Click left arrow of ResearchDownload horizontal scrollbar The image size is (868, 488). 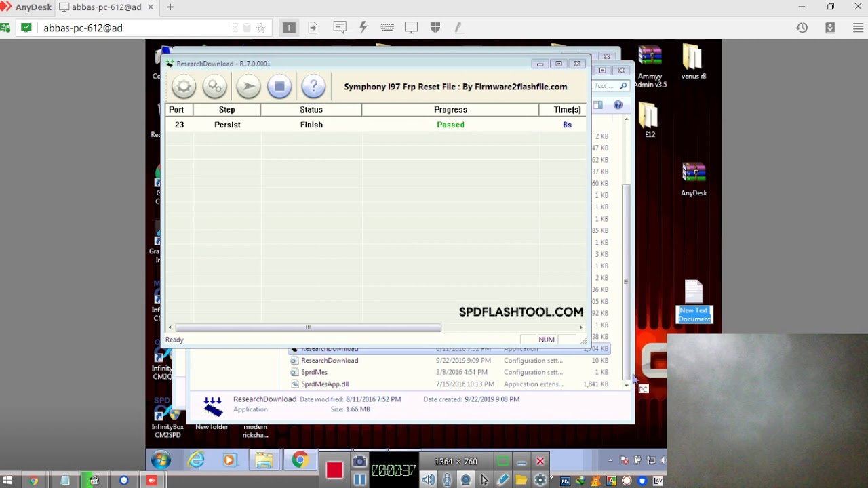(170, 327)
